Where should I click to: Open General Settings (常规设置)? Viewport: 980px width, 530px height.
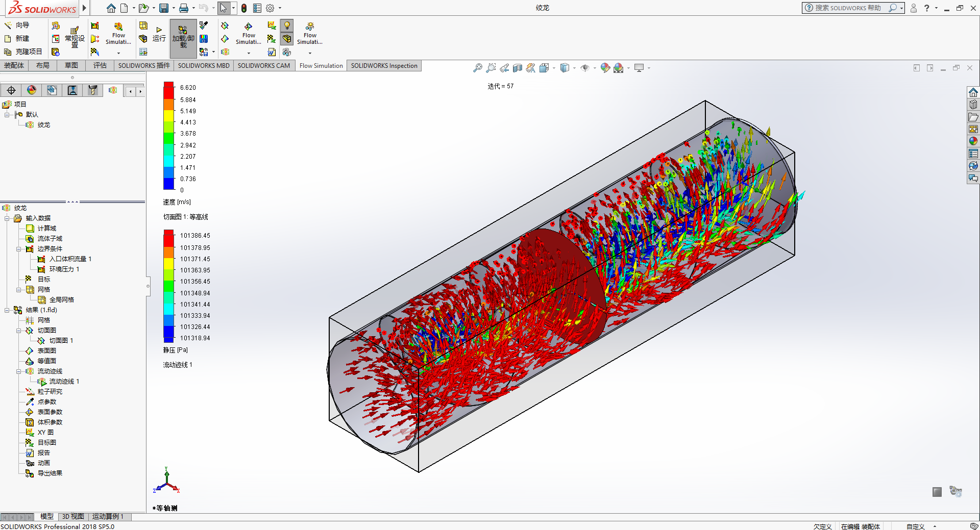[75, 38]
